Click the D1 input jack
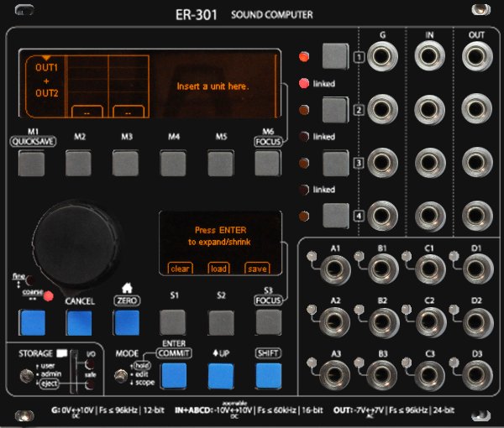Image resolution: width=504 pixels, height=428 pixels. 477,269
